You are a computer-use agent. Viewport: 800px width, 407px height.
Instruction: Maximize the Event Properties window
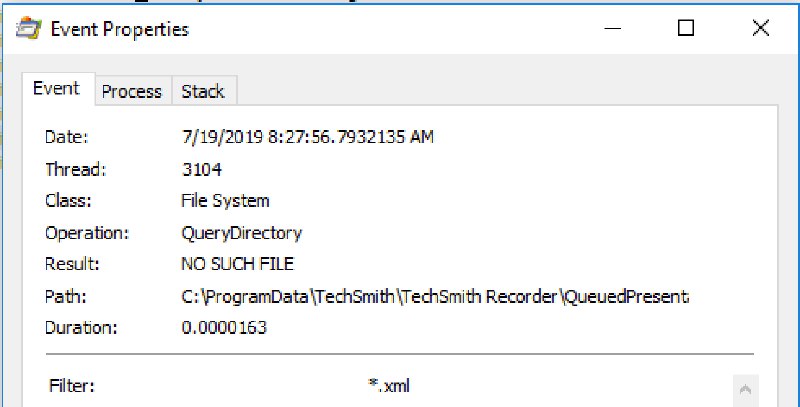pyautogui.click(x=686, y=28)
